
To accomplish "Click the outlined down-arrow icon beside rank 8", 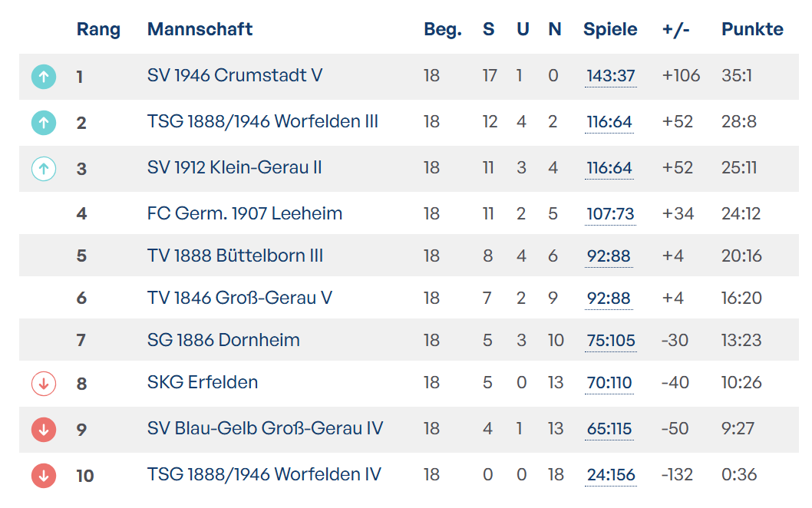I will [x=44, y=383].
